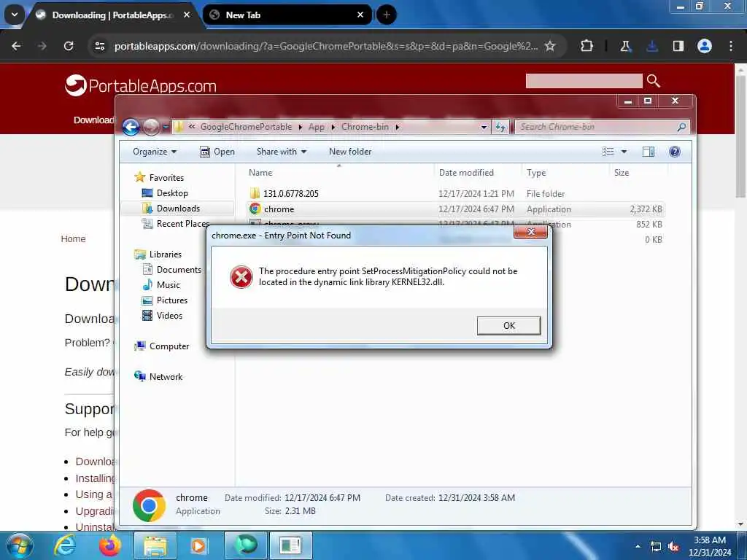Open Network in navigation pane
747x560 pixels.
(166, 377)
